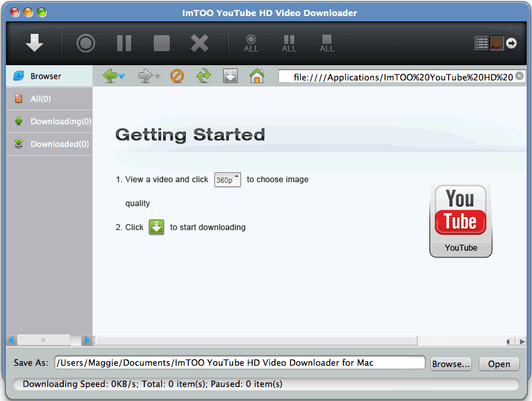Click browser scrollbar left arrow
Viewport: 532px width, 401px height.
tap(509, 341)
